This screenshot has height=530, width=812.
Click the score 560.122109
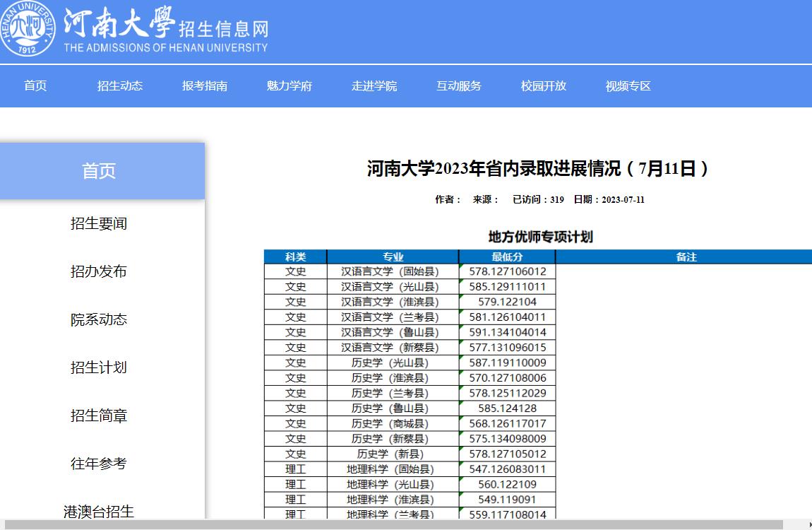pos(508,484)
